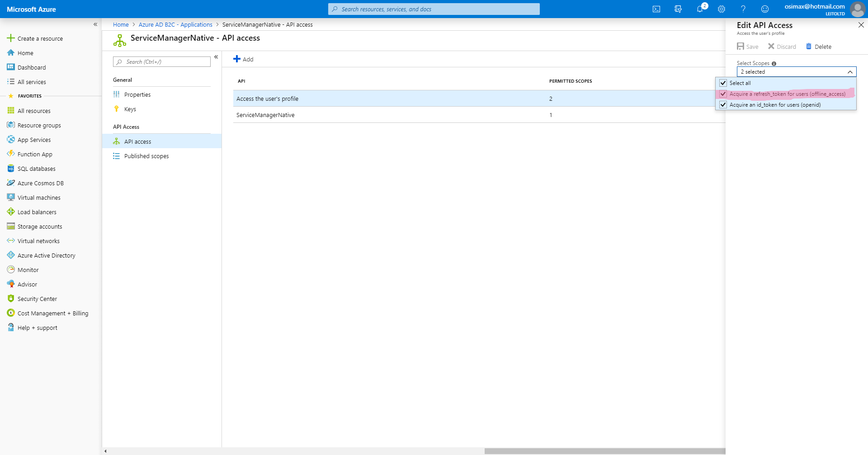The width and height of the screenshot is (868, 455).
Task: Open the Help pane via question mark icon
Action: 743,9
